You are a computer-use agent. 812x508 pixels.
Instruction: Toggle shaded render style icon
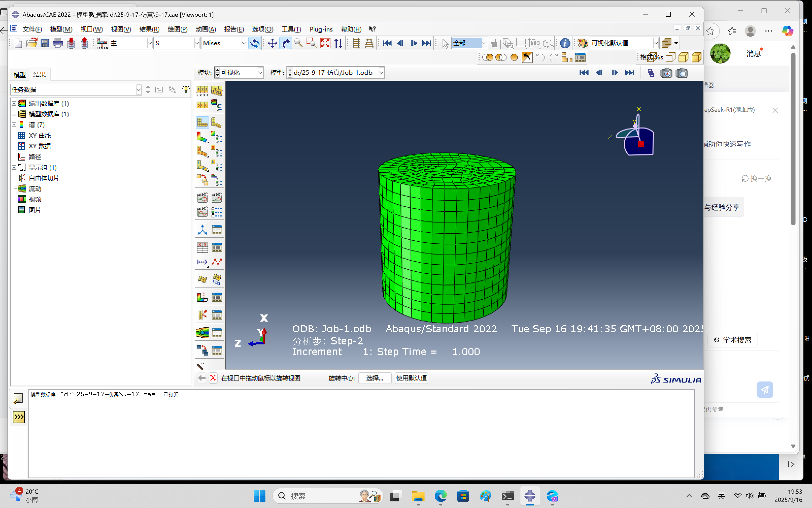[697, 57]
